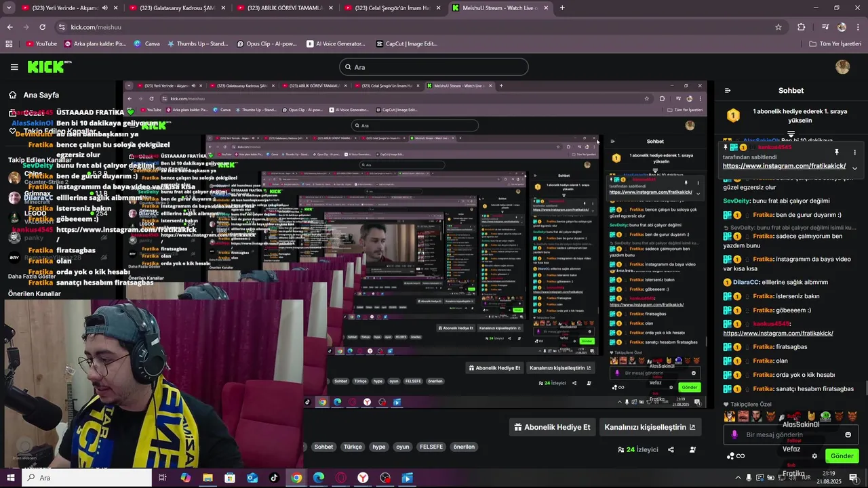The width and height of the screenshot is (868, 488).
Task: Open File Explorer from taskbar
Action: [x=208, y=478]
